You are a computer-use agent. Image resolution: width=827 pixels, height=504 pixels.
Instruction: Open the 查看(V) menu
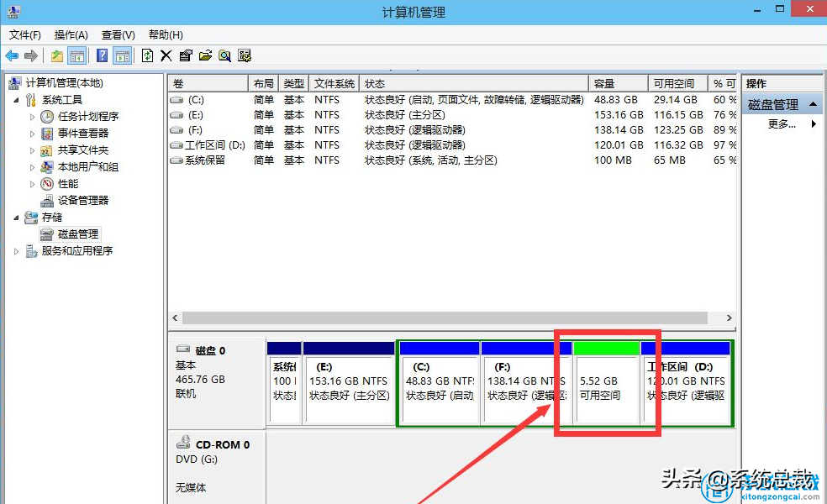[x=119, y=34]
